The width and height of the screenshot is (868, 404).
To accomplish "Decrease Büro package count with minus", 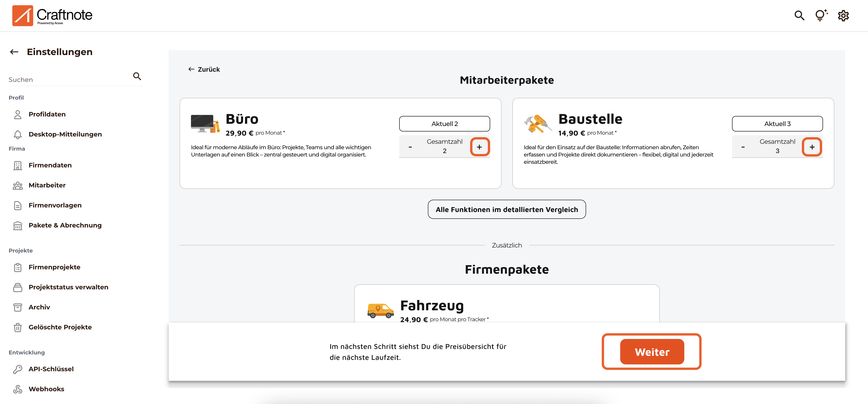I will 410,147.
